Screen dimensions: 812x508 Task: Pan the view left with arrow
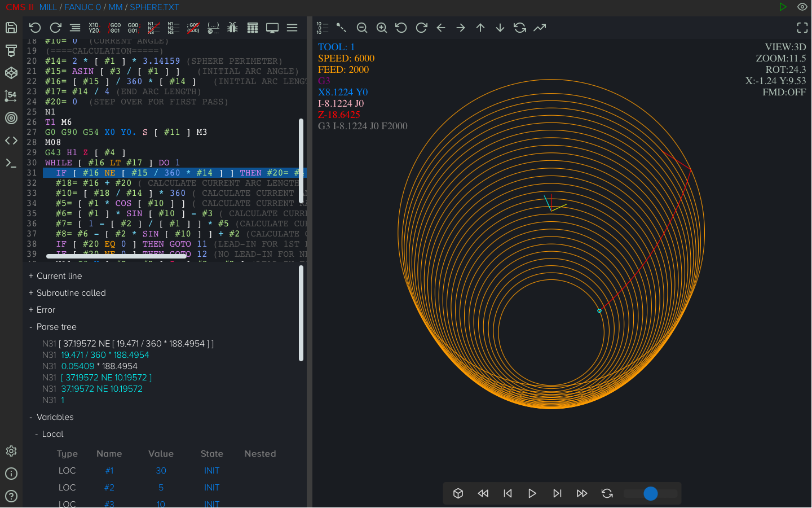[441, 28]
